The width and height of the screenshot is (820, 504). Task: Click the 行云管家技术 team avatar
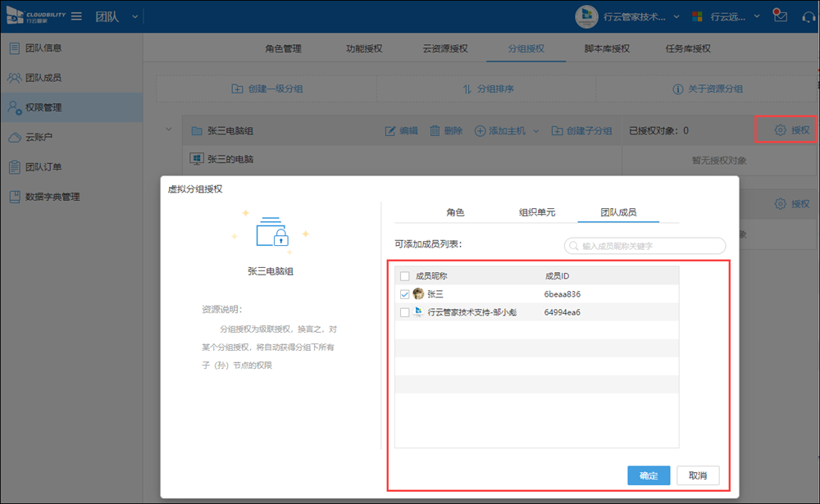[586, 16]
